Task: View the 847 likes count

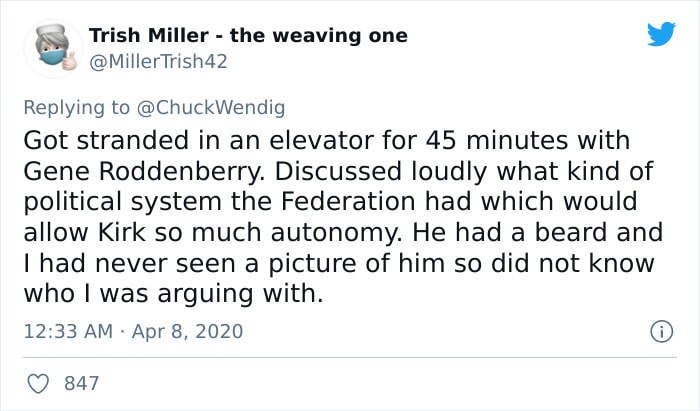Action: (82, 383)
